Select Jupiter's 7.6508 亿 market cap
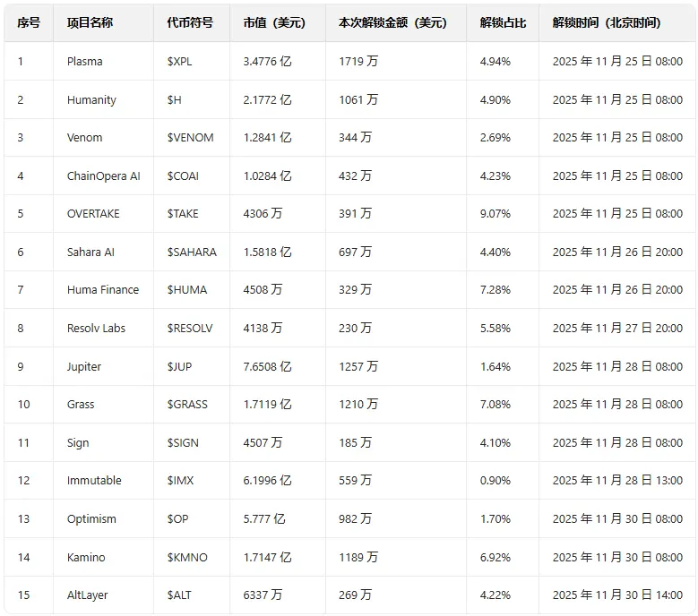 pyautogui.click(x=267, y=367)
